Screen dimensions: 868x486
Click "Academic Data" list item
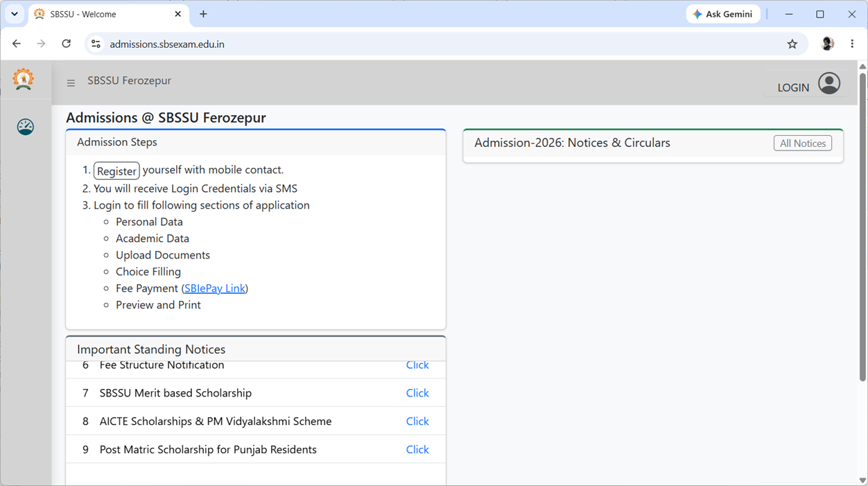(x=153, y=238)
